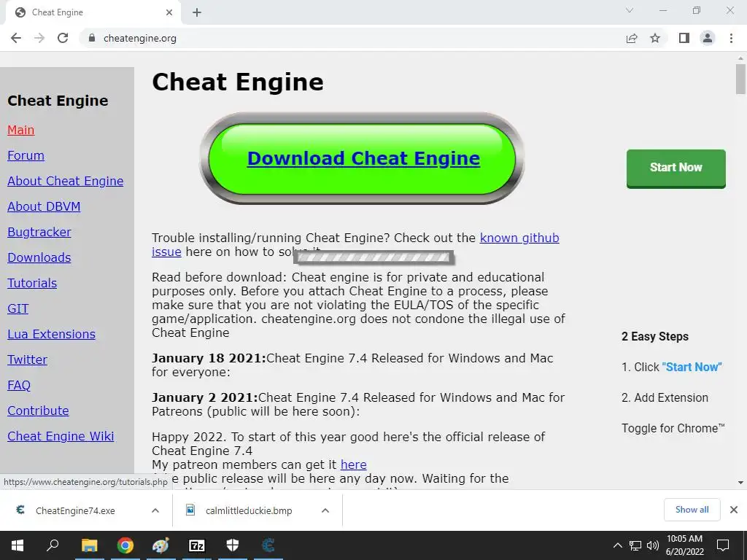The width and height of the screenshot is (747, 560).
Task: Share this page using the share icon
Action: tap(632, 38)
